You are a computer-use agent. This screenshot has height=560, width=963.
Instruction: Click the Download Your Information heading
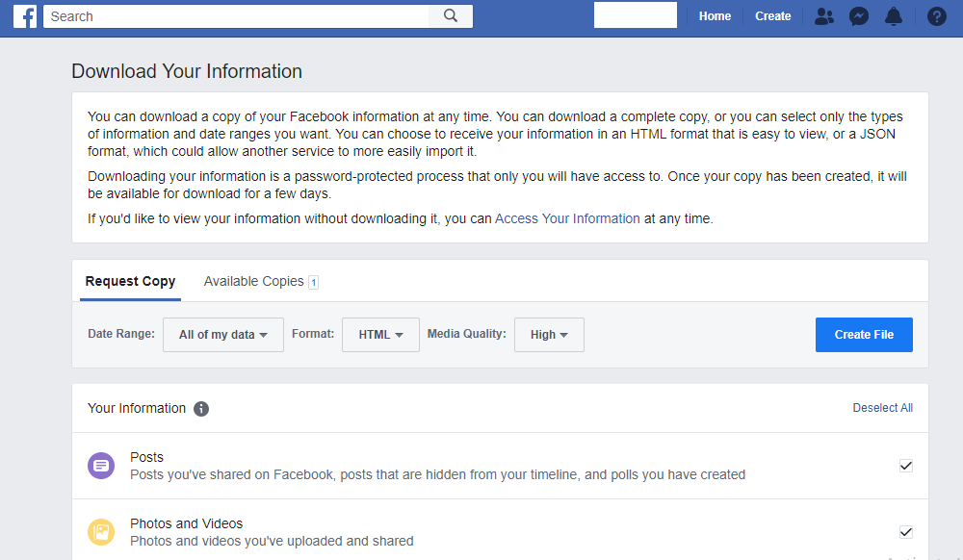click(x=187, y=71)
